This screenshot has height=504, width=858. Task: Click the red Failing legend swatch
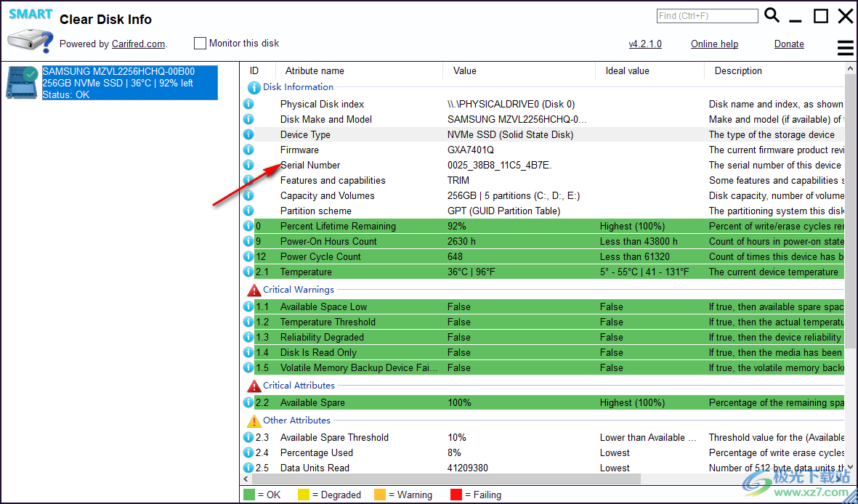coord(456,495)
